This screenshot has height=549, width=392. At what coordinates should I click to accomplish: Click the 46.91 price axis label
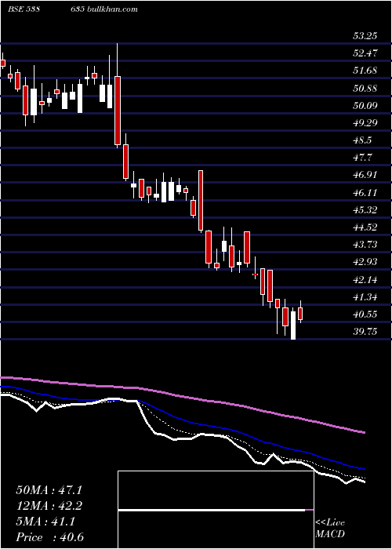click(x=365, y=175)
